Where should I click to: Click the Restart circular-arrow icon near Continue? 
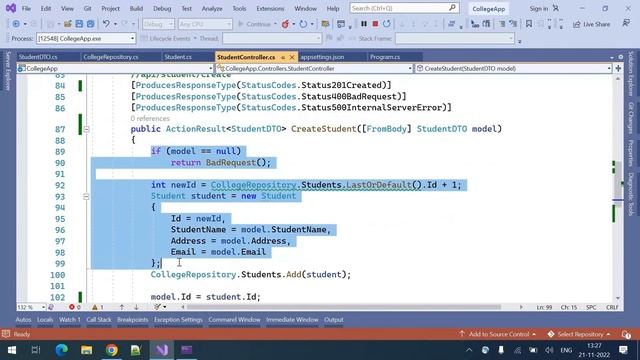[303, 24]
